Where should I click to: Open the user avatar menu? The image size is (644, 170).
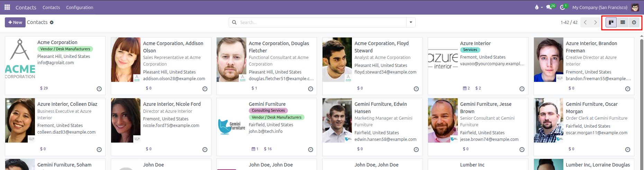coord(635,7)
